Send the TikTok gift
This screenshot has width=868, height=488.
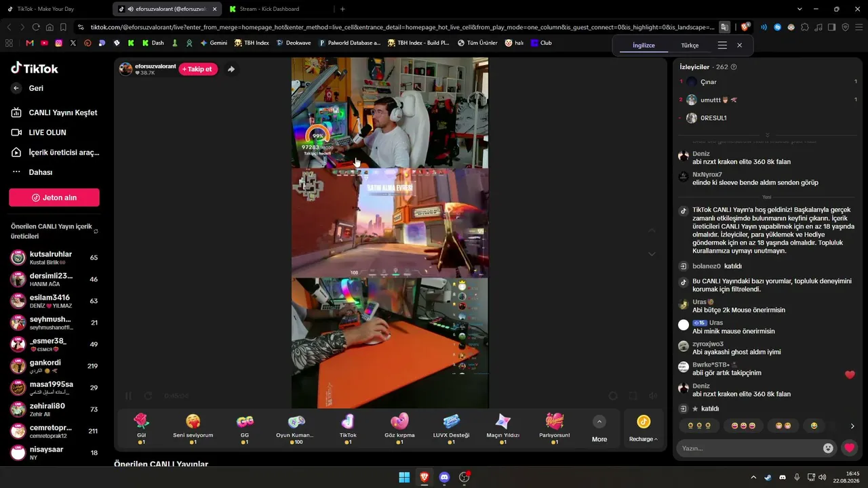(348, 428)
